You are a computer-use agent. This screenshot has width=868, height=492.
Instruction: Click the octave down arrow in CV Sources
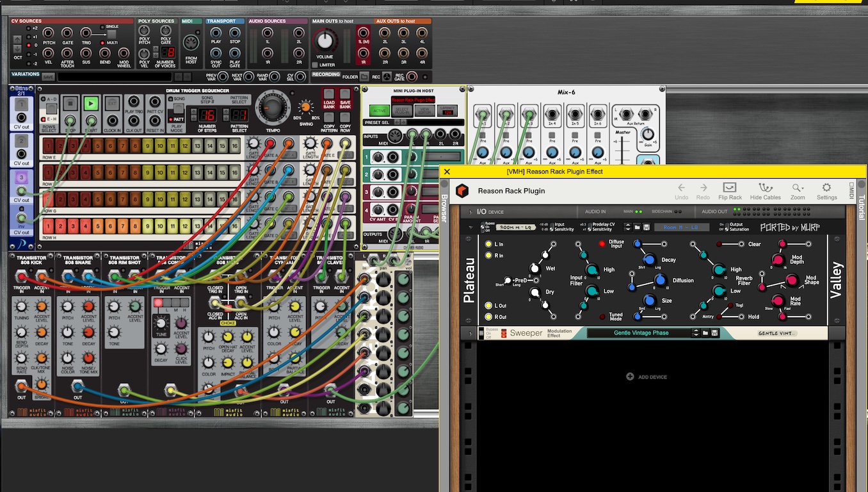tap(17, 49)
